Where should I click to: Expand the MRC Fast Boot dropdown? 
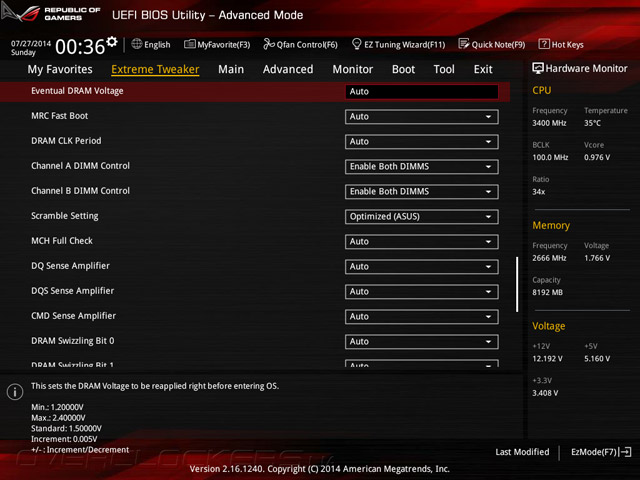pos(422,117)
